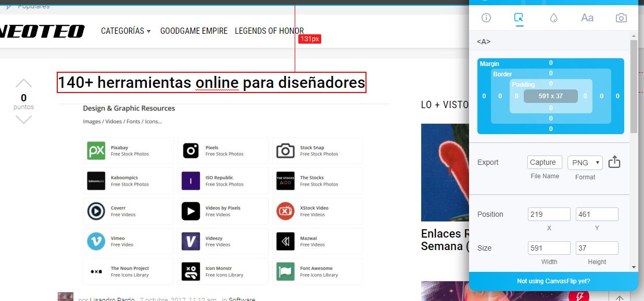Click the 'LO + VISTO' sidebar heading
This screenshot has height=301, width=644.
tap(445, 105)
